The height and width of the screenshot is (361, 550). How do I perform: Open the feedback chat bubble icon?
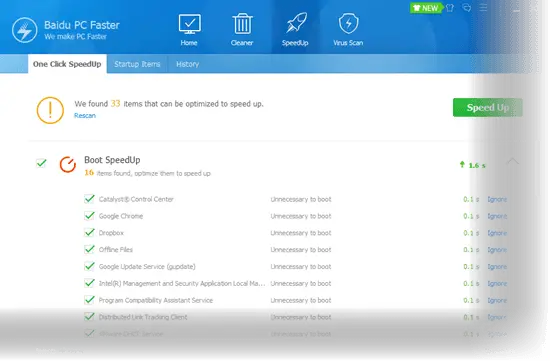(467, 8)
